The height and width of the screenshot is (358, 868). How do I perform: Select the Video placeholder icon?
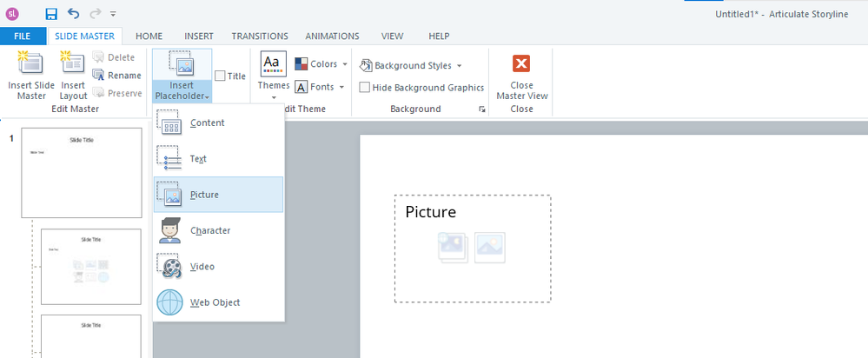pos(170,267)
